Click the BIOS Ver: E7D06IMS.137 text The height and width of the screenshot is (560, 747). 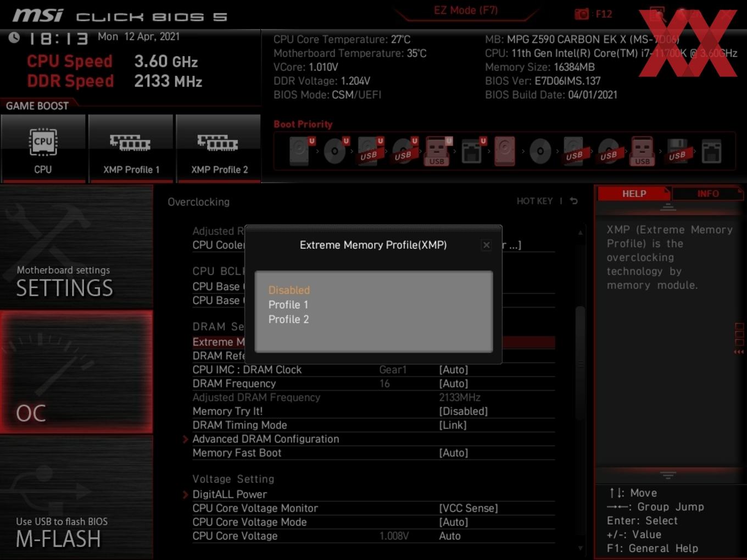click(x=543, y=81)
